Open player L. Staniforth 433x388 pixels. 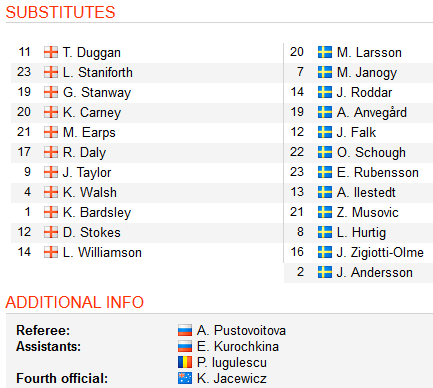[x=98, y=72]
